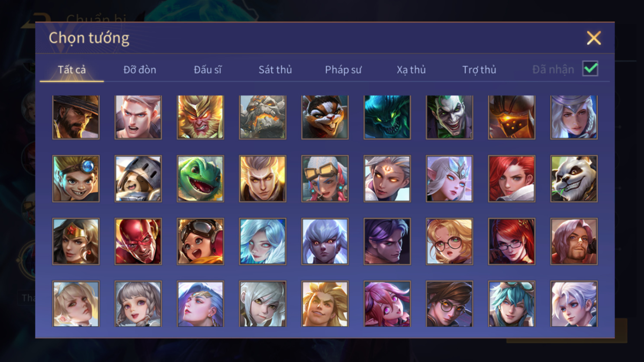Pick the teal-haired goggles hero

point(512,304)
